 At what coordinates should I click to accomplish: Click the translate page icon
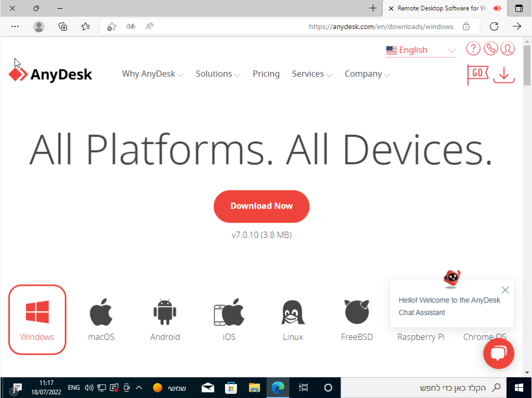pos(130,26)
